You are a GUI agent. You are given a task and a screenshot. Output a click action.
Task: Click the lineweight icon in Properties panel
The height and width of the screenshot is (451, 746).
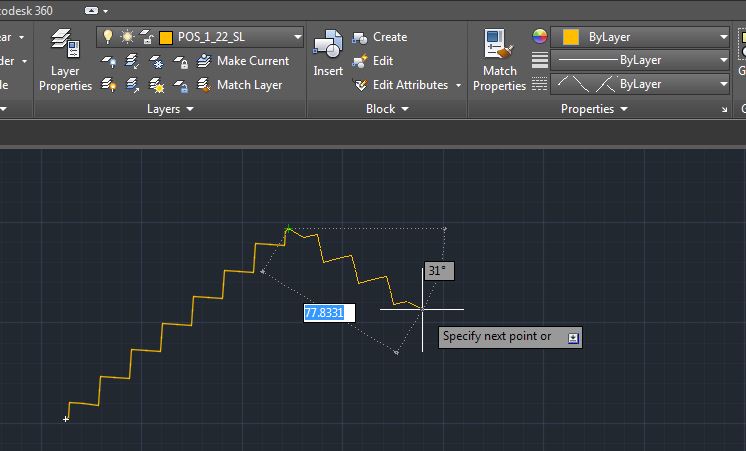click(x=540, y=60)
